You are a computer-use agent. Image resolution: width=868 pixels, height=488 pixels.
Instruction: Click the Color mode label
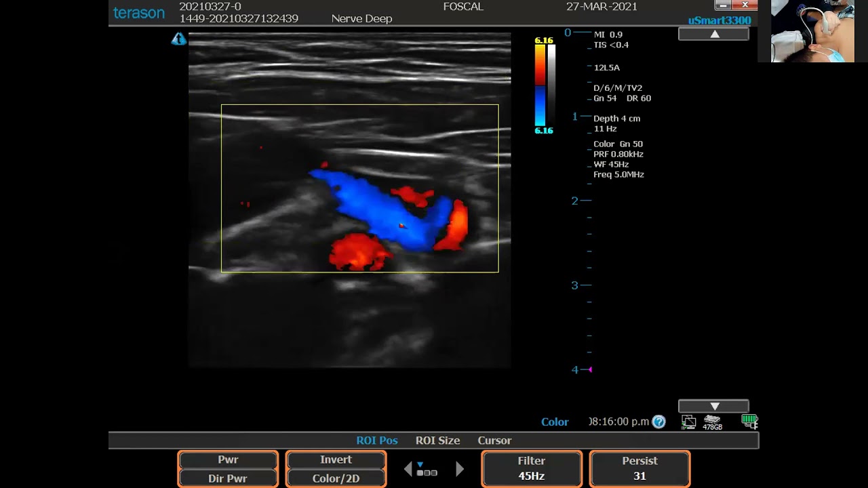[x=555, y=422]
